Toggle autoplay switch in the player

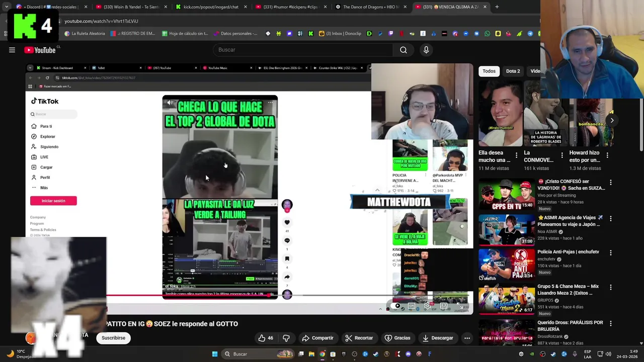pos(396,305)
